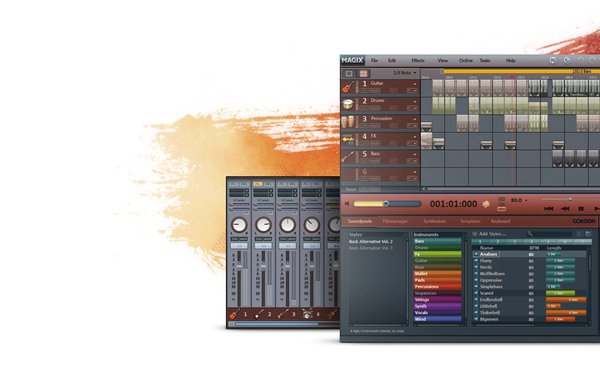Toggle the yellow FX button on mixer channel 2

[x=258, y=184]
